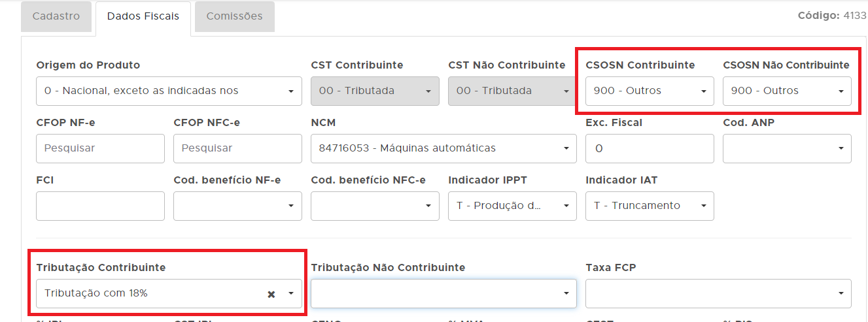Open the CSOSN Contribuinte dropdown
Screen dimensions: 868x322
tap(648, 91)
